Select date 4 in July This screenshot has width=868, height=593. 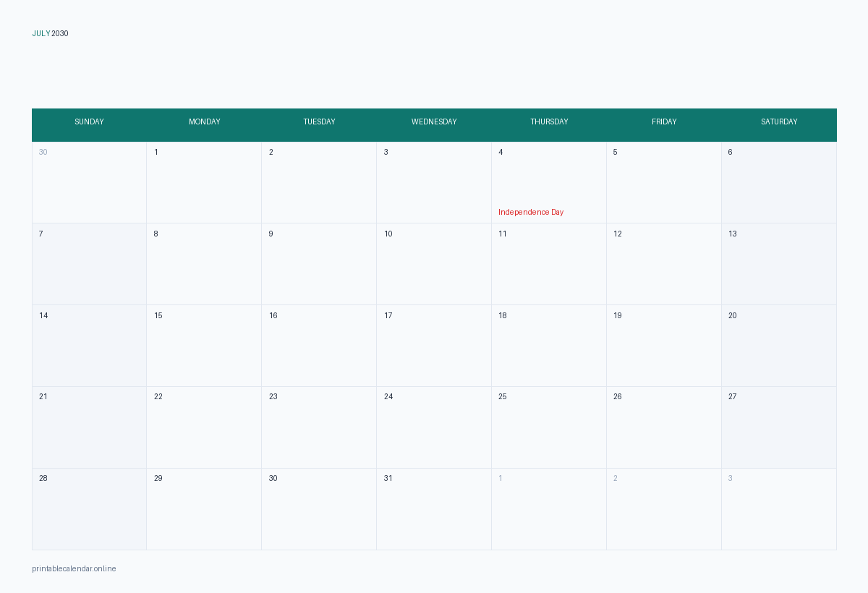point(549,182)
